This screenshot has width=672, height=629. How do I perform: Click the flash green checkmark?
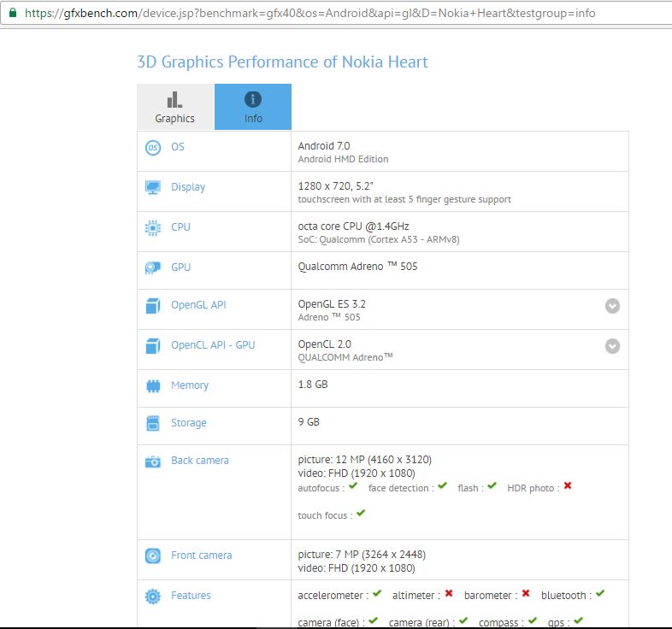[x=492, y=486]
